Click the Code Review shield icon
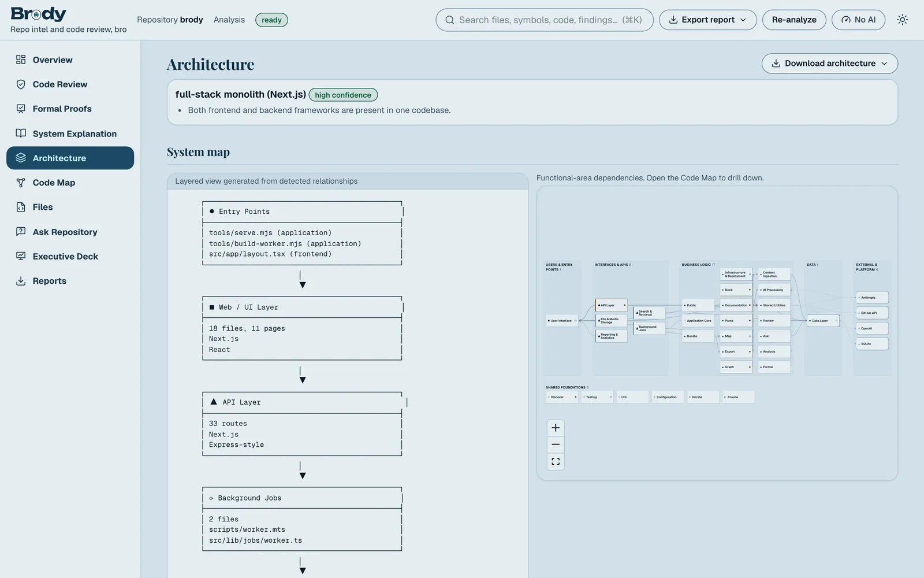 (x=21, y=84)
